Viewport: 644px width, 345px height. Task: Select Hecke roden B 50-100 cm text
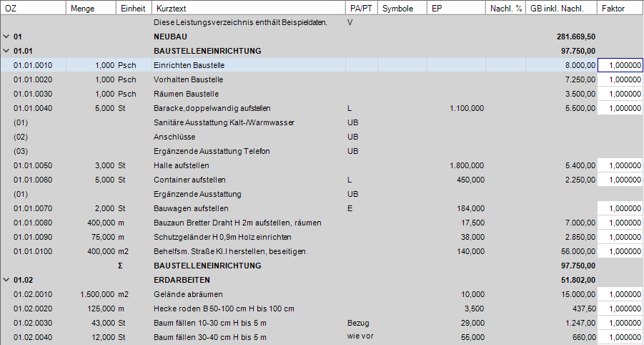click(224, 308)
